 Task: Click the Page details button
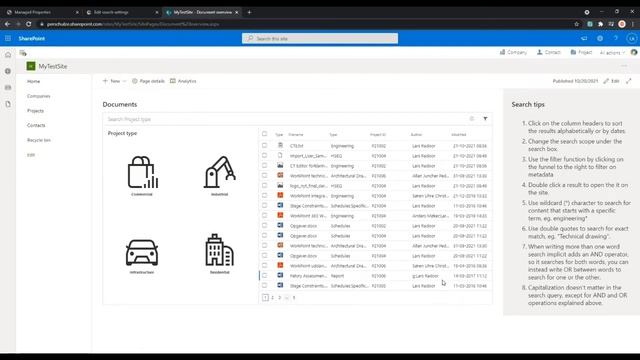click(x=148, y=81)
